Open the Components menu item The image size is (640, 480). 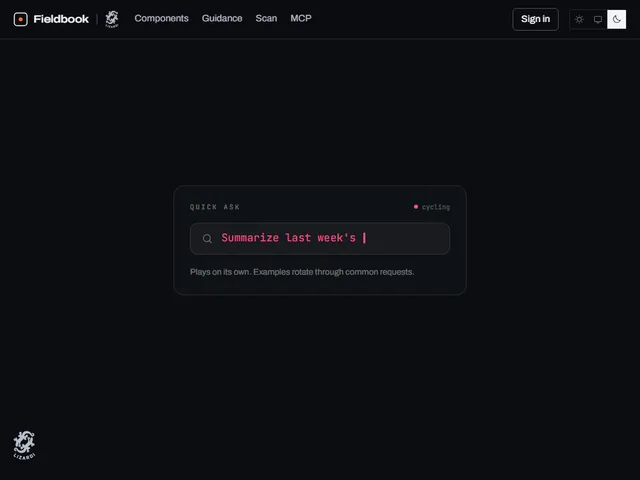pyautogui.click(x=161, y=18)
